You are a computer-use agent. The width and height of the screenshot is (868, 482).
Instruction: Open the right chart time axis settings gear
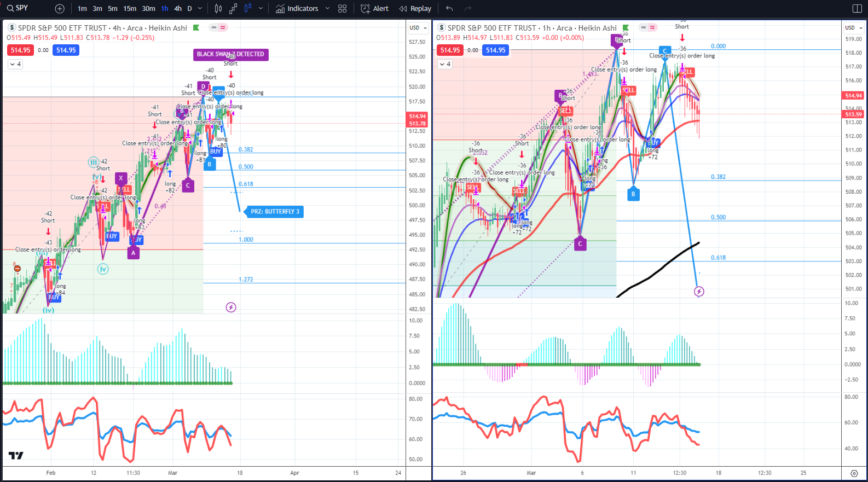pyautogui.click(x=854, y=474)
